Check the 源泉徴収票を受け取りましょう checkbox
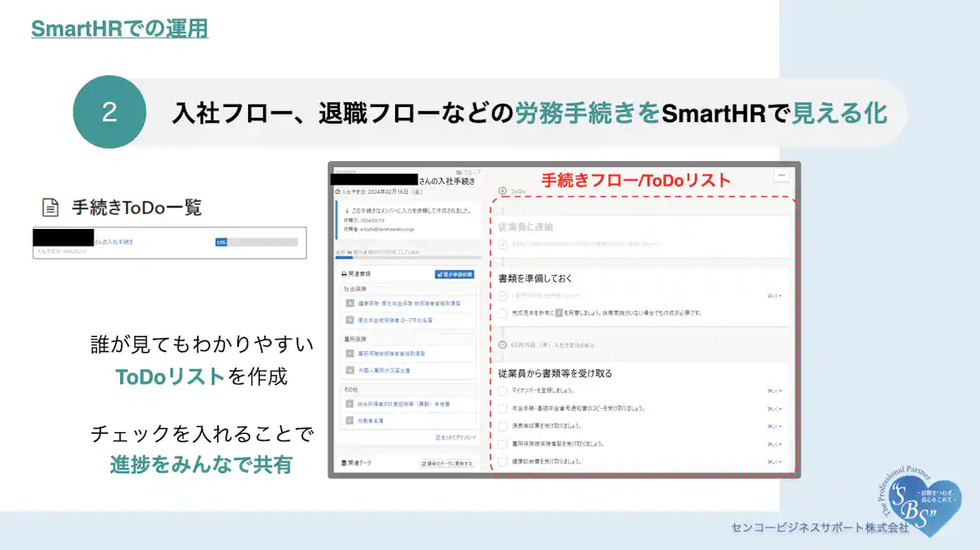Screen dimensions: 980x550 coord(503,425)
